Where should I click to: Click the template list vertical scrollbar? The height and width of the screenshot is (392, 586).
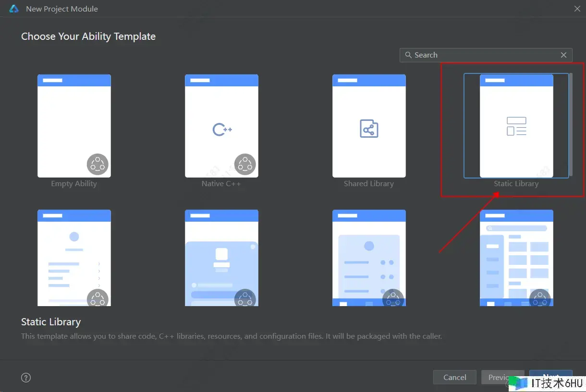click(571, 125)
